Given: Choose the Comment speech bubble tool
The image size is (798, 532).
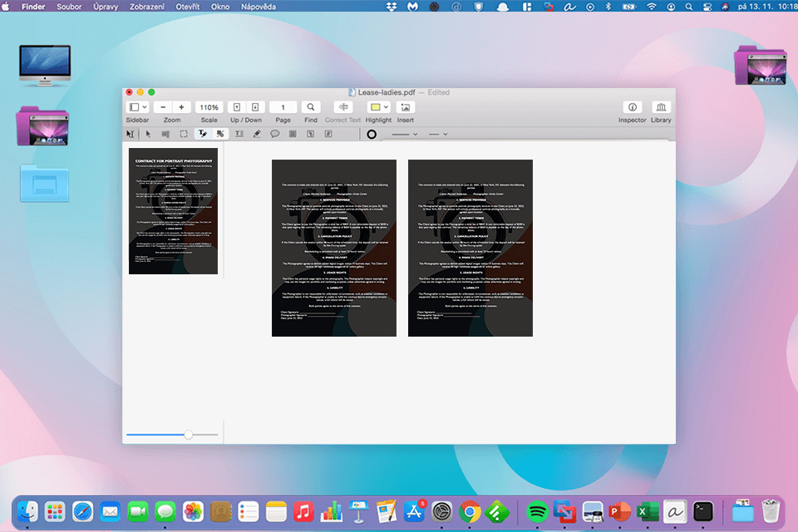Looking at the screenshot, I should 275,134.
